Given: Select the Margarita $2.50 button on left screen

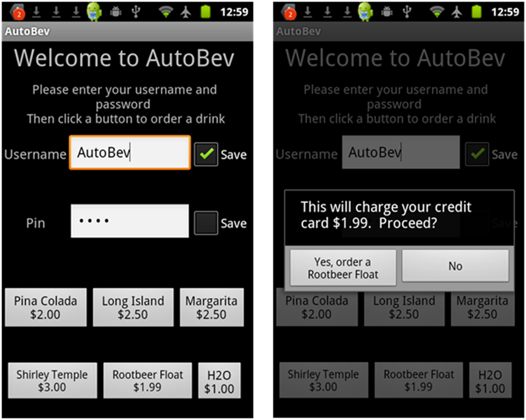Looking at the screenshot, I should click(x=212, y=307).
